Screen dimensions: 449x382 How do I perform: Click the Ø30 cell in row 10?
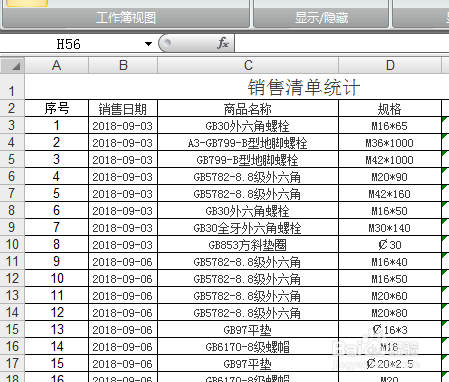click(x=390, y=244)
